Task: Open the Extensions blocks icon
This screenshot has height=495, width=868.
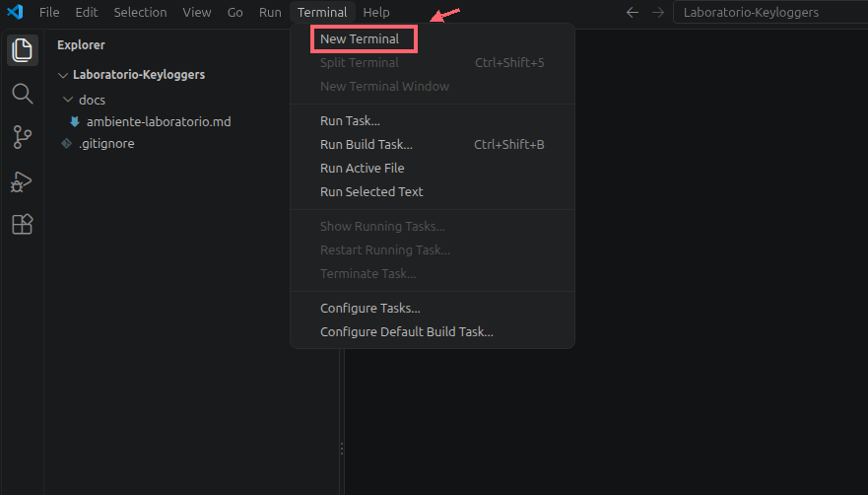Action: (x=22, y=224)
